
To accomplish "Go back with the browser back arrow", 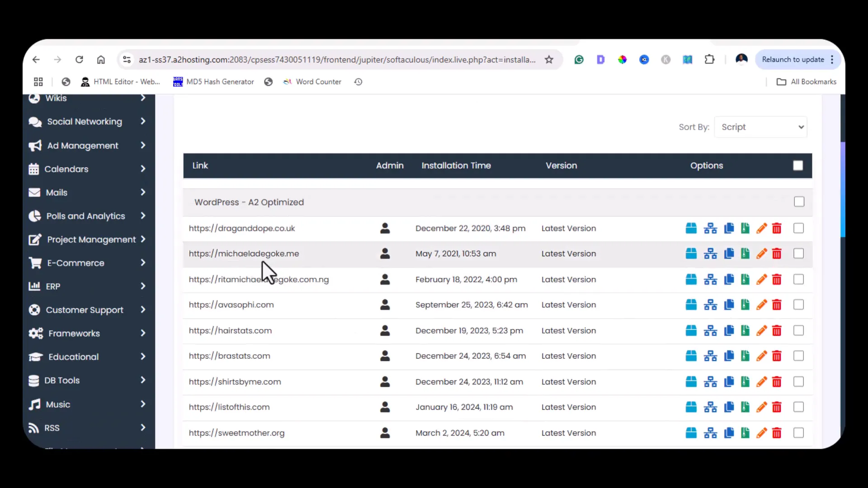I will (36, 60).
